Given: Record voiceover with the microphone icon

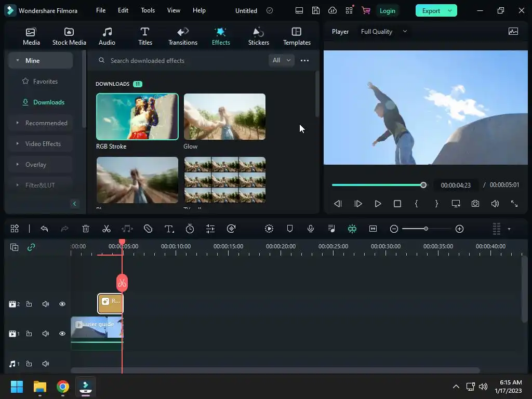Looking at the screenshot, I should coord(311,229).
